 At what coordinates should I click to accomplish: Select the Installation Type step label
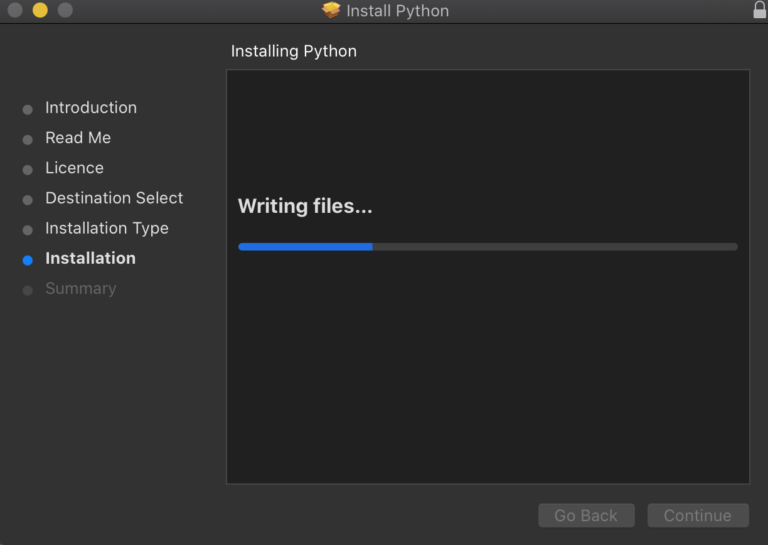(x=107, y=228)
